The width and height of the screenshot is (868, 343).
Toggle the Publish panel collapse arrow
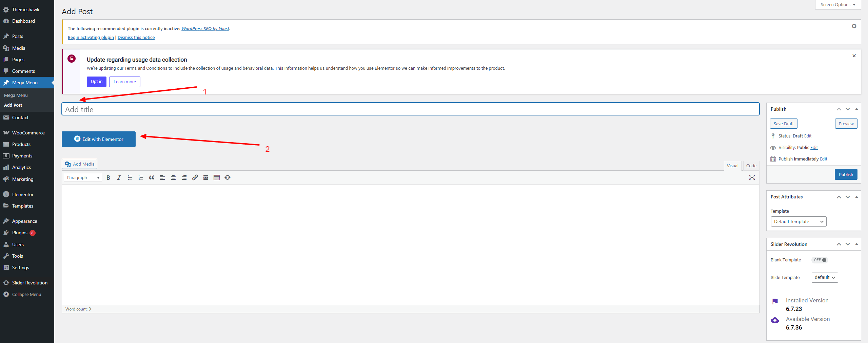(x=856, y=109)
